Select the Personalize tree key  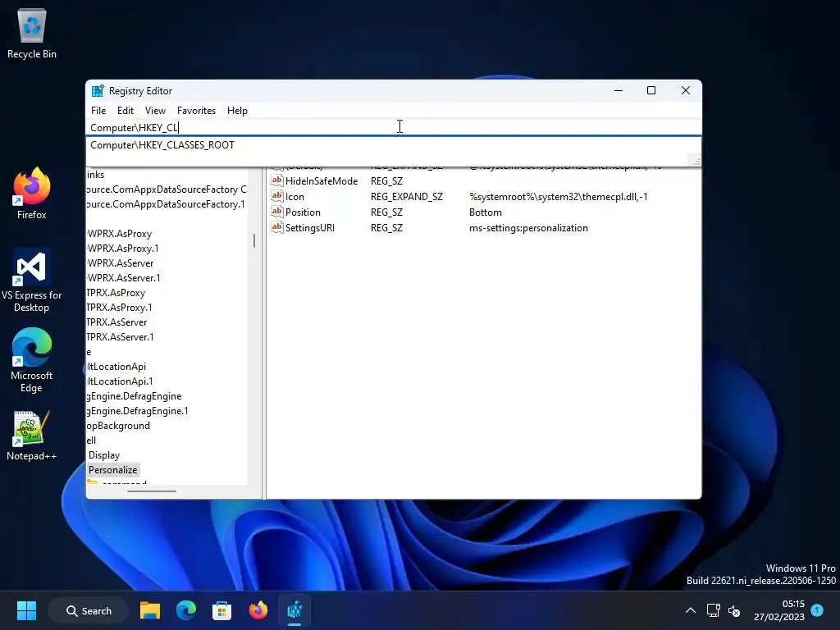tap(112, 470)
